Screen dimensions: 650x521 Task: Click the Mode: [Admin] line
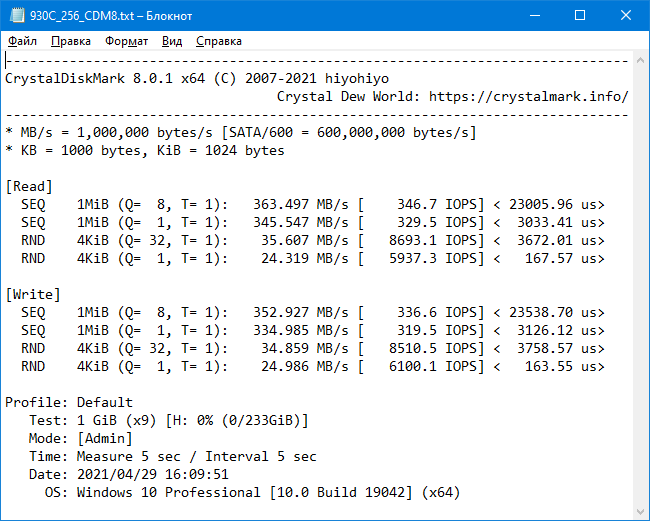(81, 439)
